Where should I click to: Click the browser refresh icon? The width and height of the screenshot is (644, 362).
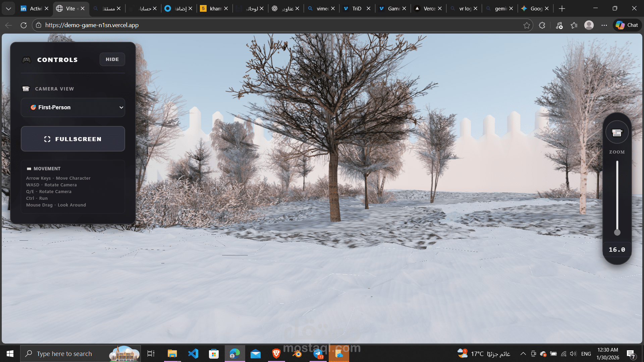[23, 25]
